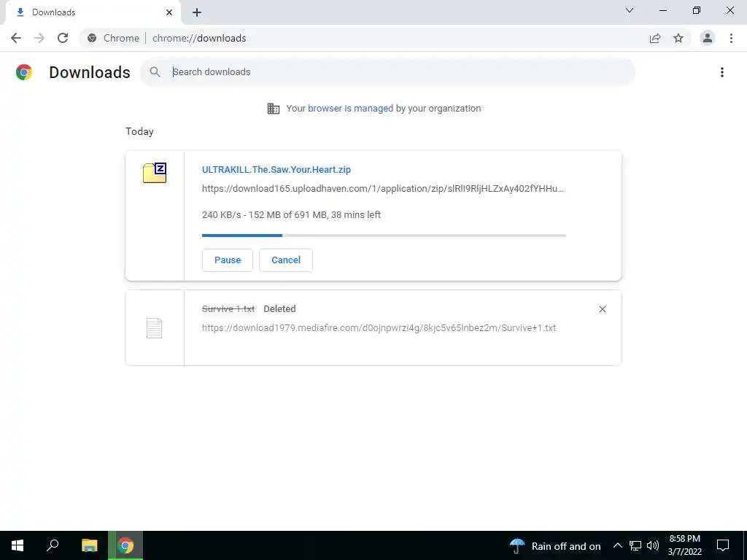
Task: Select the Downloads browser tab
Action: 93,12
